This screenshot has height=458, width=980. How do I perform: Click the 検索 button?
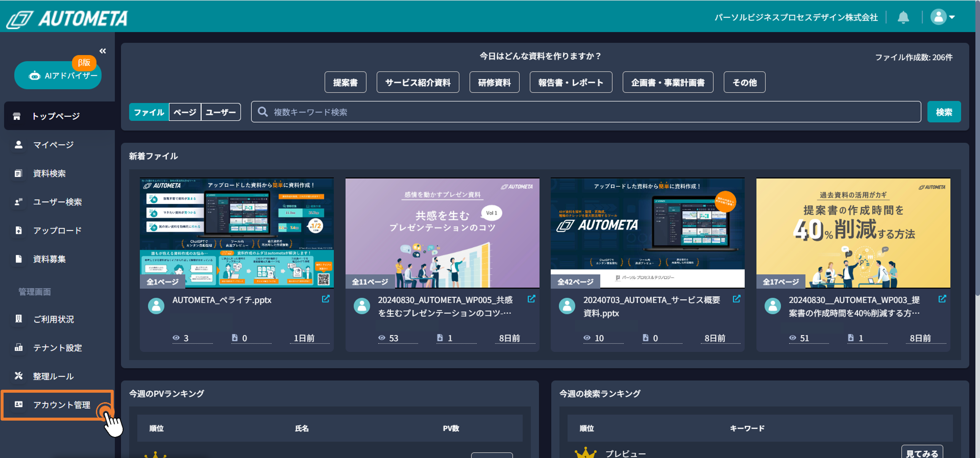[x=944, y=112]
